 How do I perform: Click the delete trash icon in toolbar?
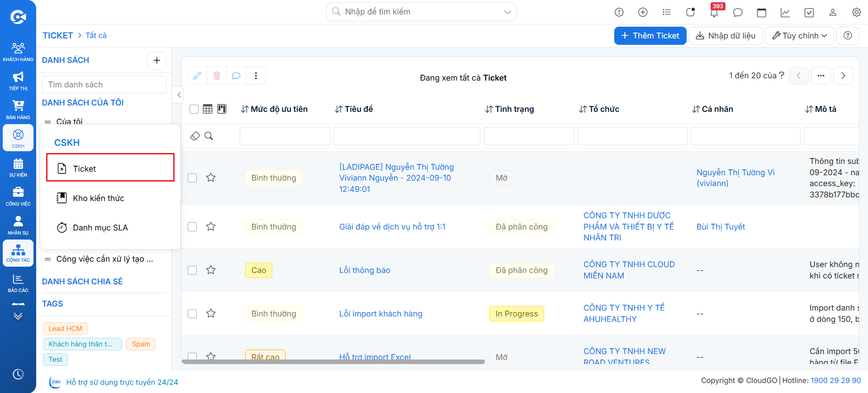click(x=217, y=76)
